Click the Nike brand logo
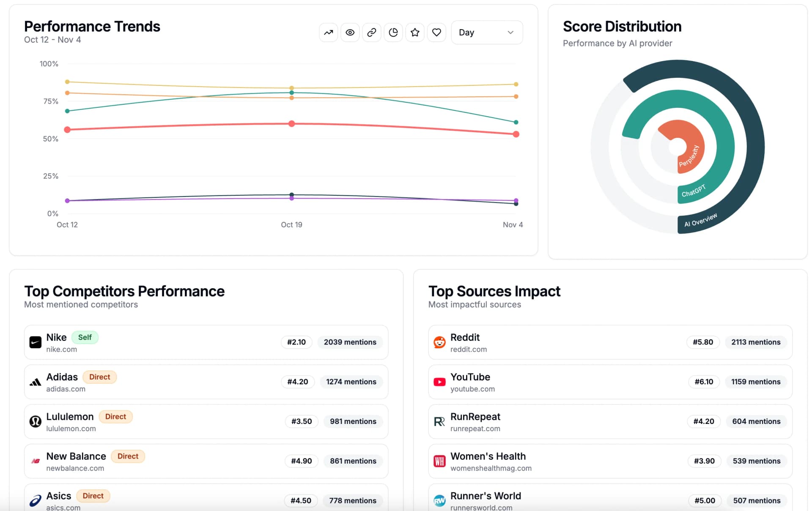Screen dimensions: 812x511 pyautogui.click(x=36, y=342)
